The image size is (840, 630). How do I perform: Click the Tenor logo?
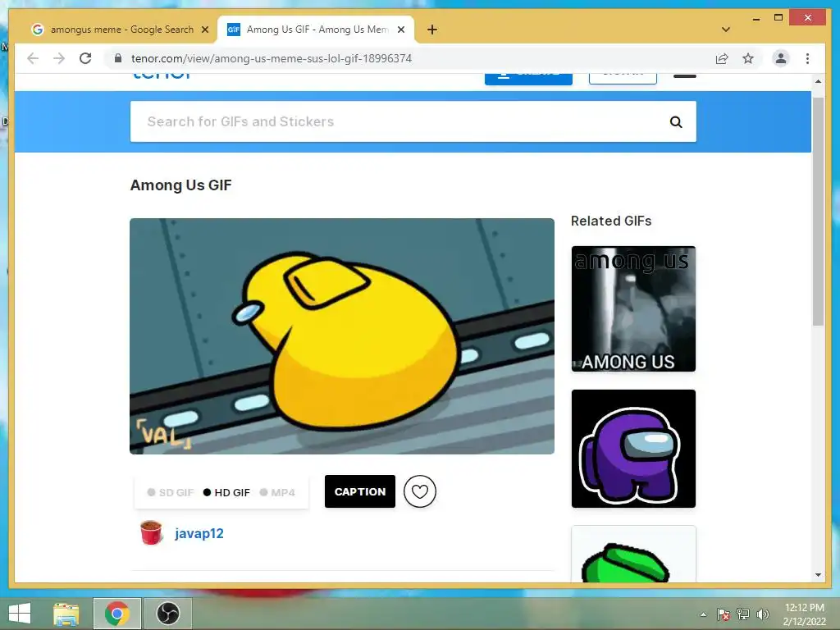pyautogui.click(x=162, y=75)
